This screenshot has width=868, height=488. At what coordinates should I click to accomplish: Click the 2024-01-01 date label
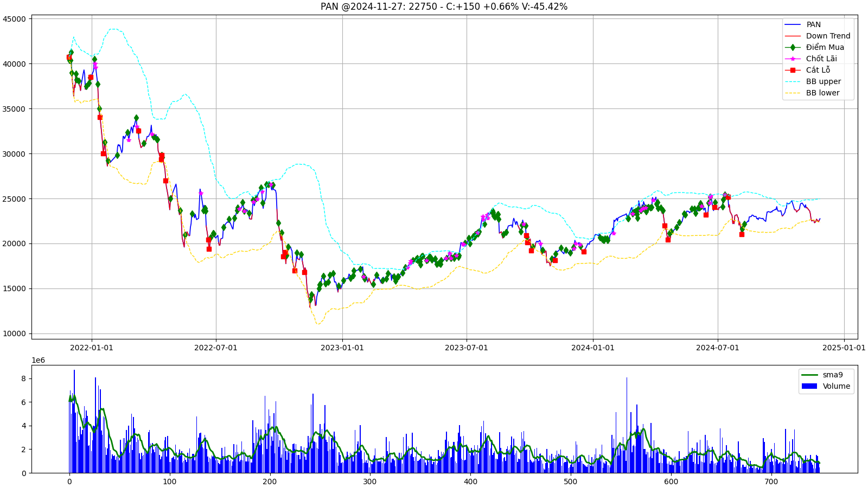coord(593,348)
